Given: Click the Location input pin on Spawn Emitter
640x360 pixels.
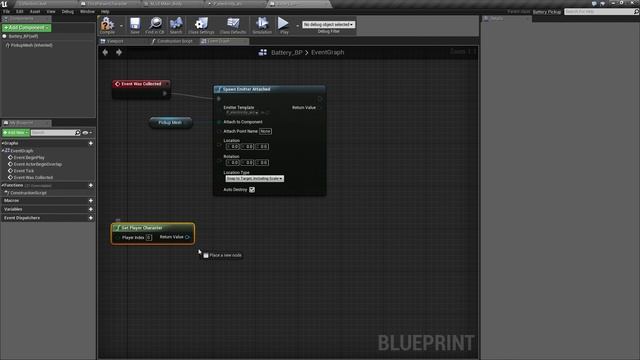Looking at the screenshot, I should [219, 144].
